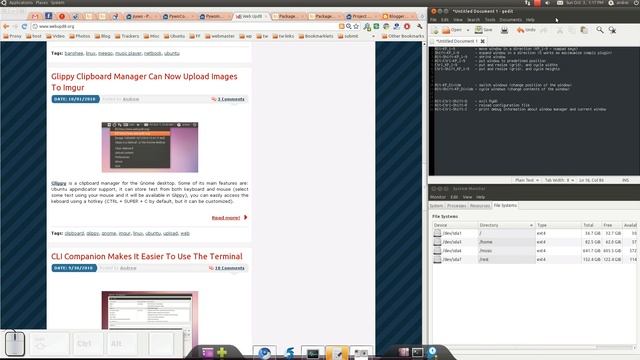Image resolution: width=640 pixels, height=360 pixels.
Task: Open the Tab Width dropdown in gedit
Action: click(x=559, y=180)
